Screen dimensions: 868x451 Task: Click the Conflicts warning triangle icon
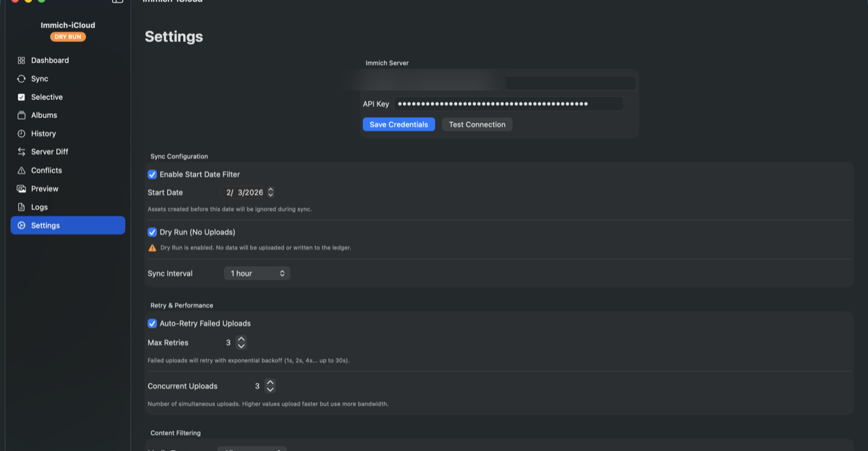pyautogui.click(x=22, y=171)
